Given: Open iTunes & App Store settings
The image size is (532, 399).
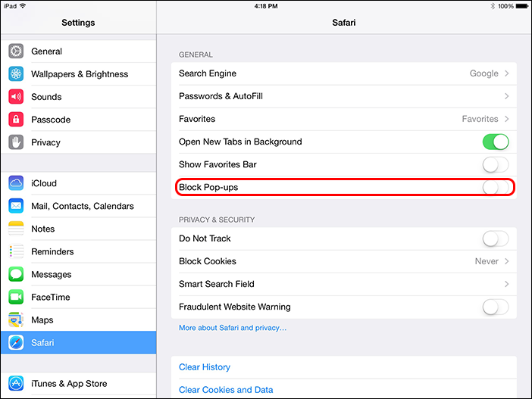Looking at the screenshot, I should click(x=68, y=384).
